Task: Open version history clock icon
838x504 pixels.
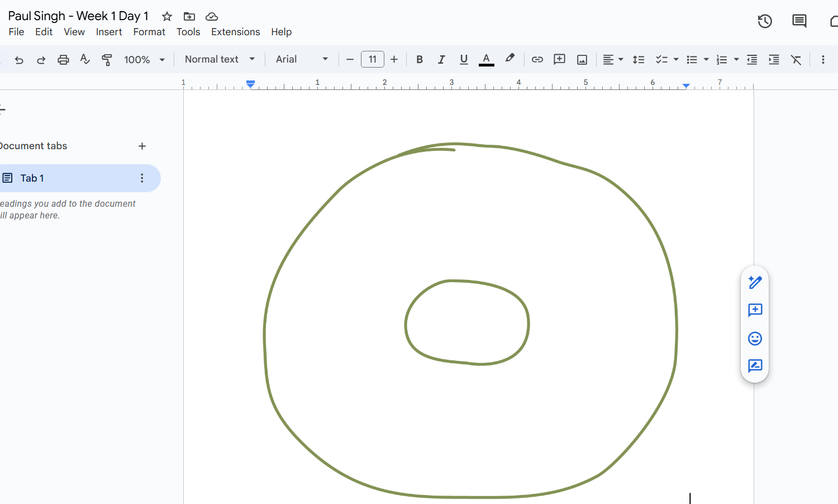Action: point(764,21)
